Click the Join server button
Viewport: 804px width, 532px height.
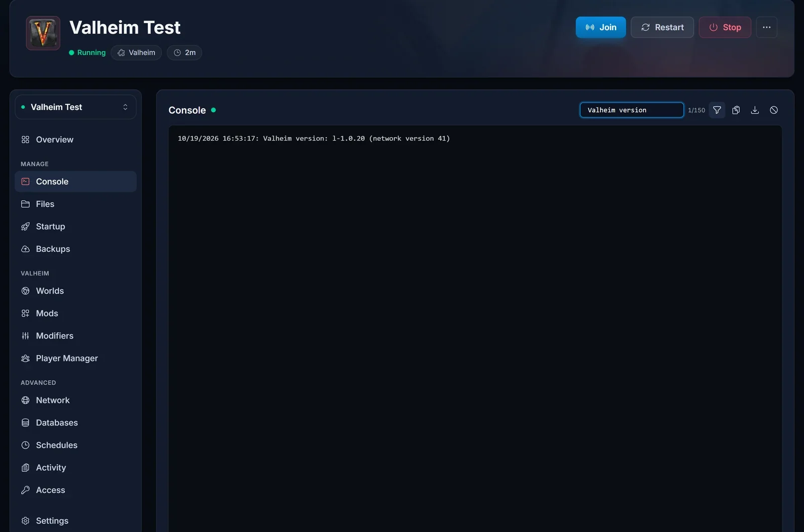[600, 27]
